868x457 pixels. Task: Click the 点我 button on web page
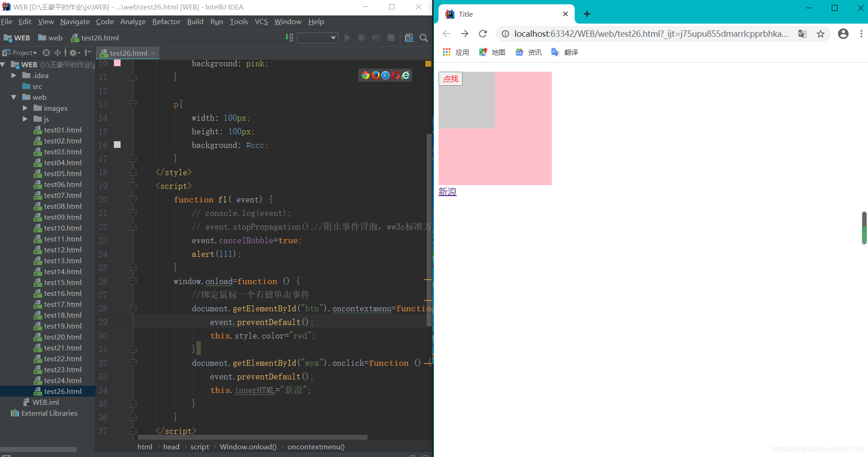pyautogui.click(x=450, y=79)
